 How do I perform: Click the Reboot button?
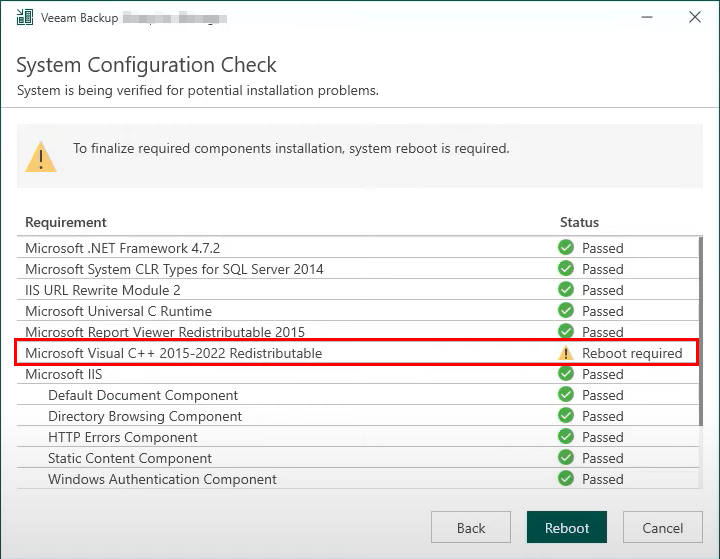(x=567, y=527)
